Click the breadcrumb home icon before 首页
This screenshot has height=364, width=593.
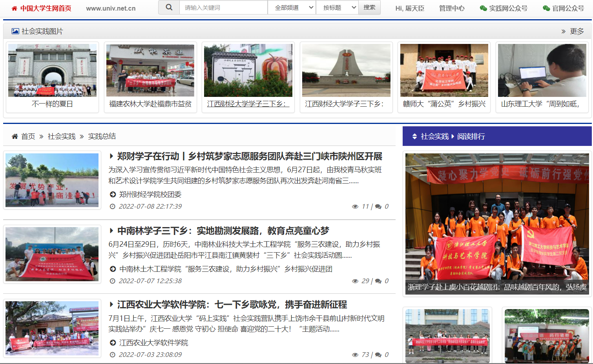point(15,136)
